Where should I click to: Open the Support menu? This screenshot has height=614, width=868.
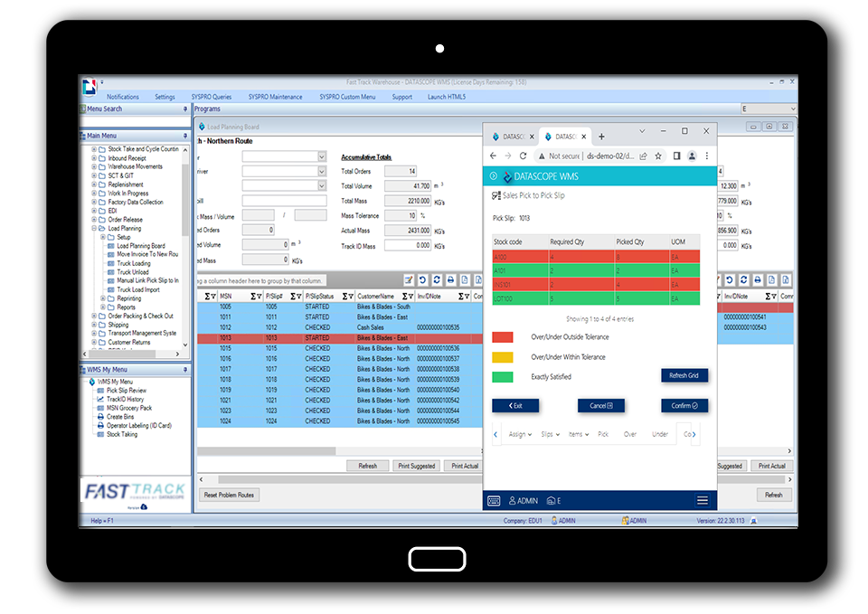(x=401, y=97)
